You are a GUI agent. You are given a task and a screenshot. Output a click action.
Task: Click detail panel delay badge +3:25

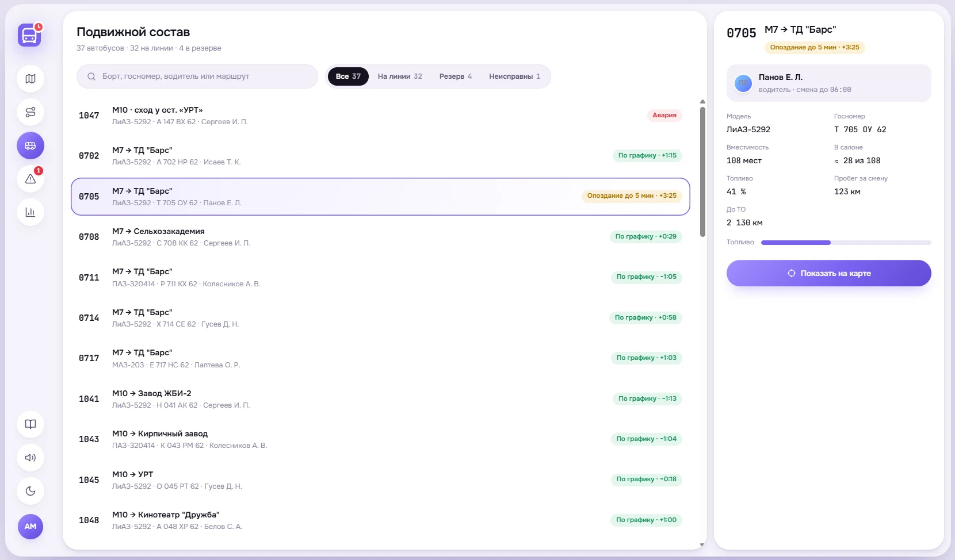coord(815,47)
